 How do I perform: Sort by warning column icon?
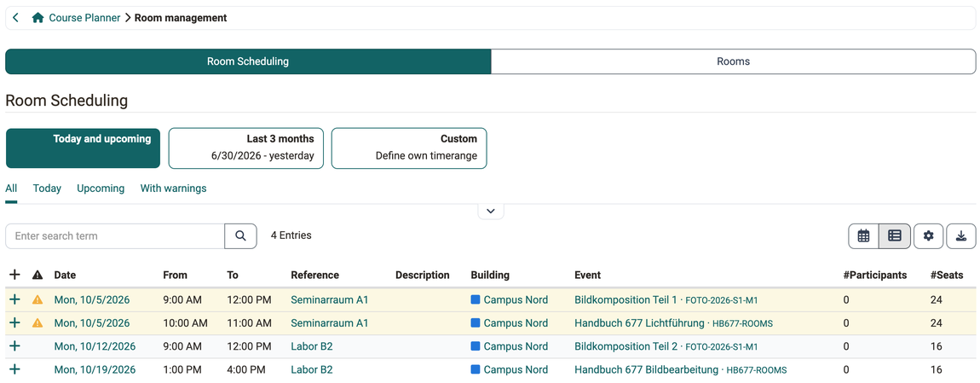click(x=37, y=275)
